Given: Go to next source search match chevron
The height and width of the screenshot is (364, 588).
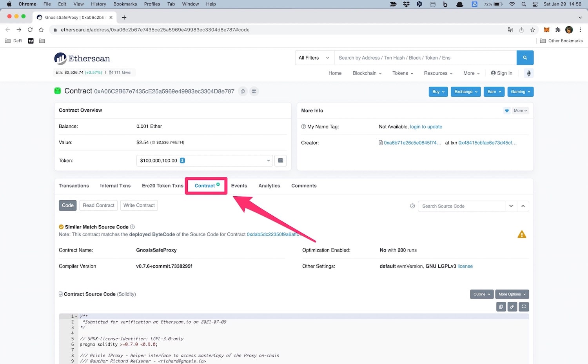Looking at the screenshot, I should coord(511,206).
